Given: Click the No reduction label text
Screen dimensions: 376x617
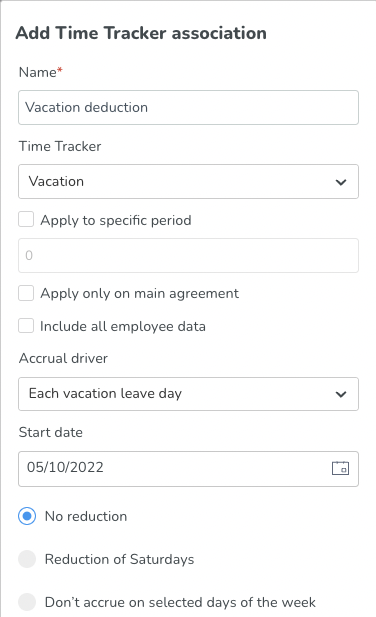Looking at the screenshot, I should [x=86, y=516].
